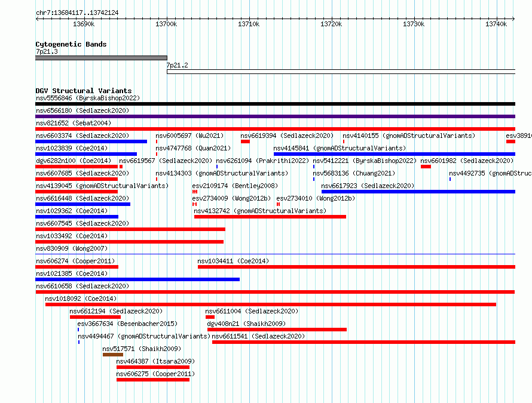Open the nsv4139045 gnomAD variant label
The width and height of the screenshot is (532, 403).
coord(102,186)
